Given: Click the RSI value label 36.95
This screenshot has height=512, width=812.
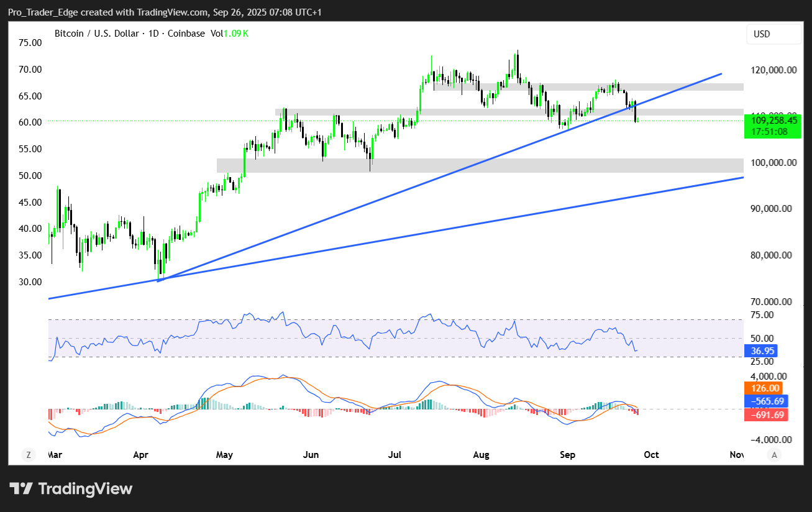Looking at the screenshot, I should [x=762, y=351].
